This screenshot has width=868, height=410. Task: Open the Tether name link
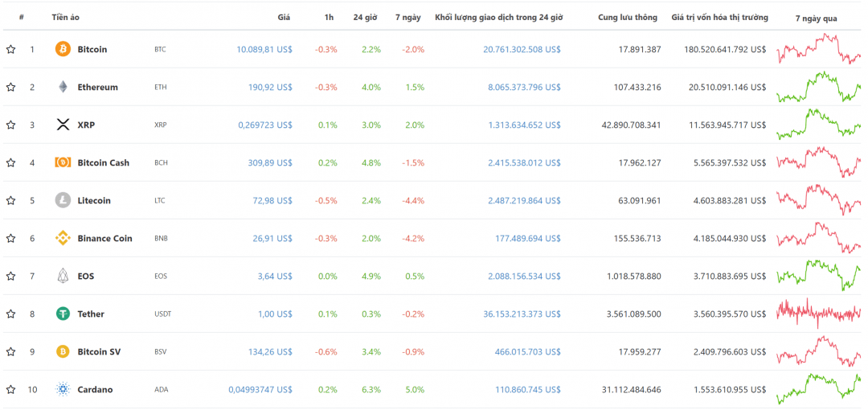(91, 314)
